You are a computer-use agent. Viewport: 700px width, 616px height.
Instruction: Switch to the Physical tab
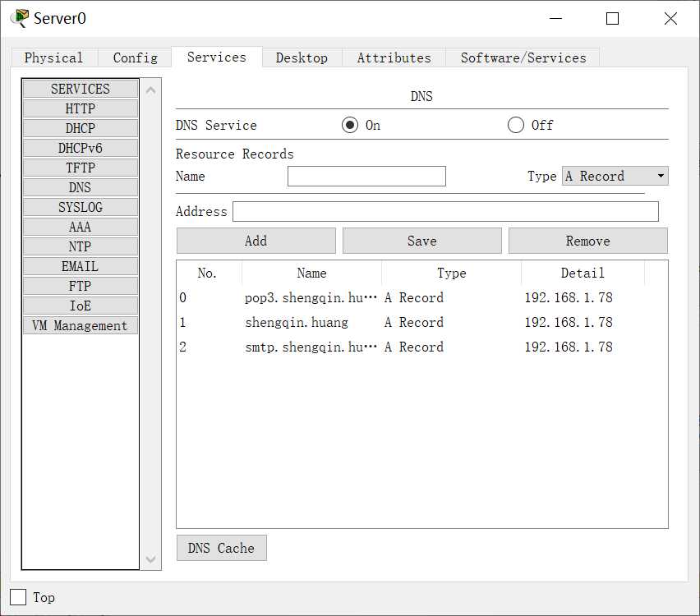point(53,57)
